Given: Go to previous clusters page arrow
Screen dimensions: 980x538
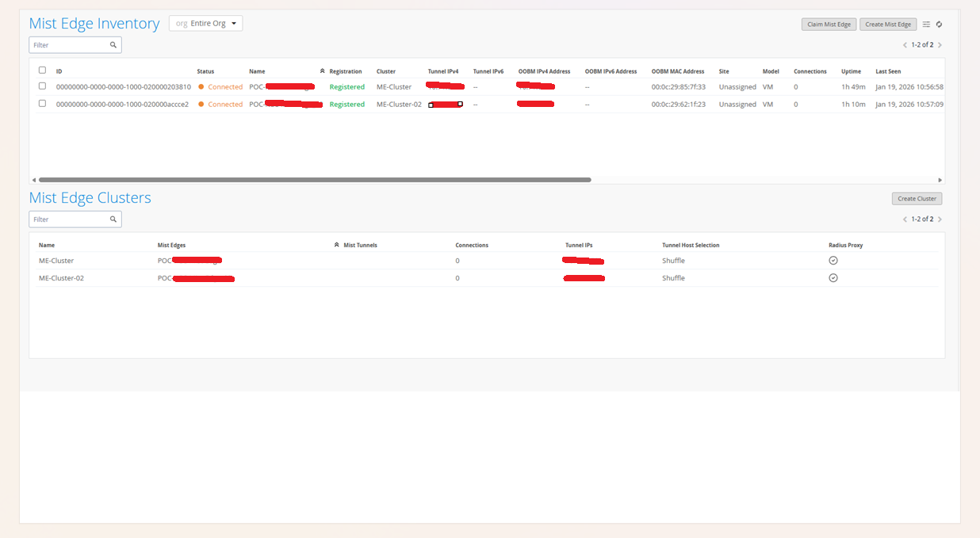Looking at the screenshot, I should pos(905,219).
